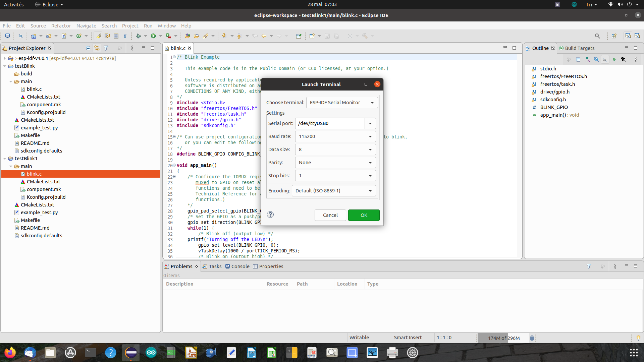The height and width of the screenshot is (362, 644).
Task: Open the Debug tool in the toolbar
Action: [139, 36]
